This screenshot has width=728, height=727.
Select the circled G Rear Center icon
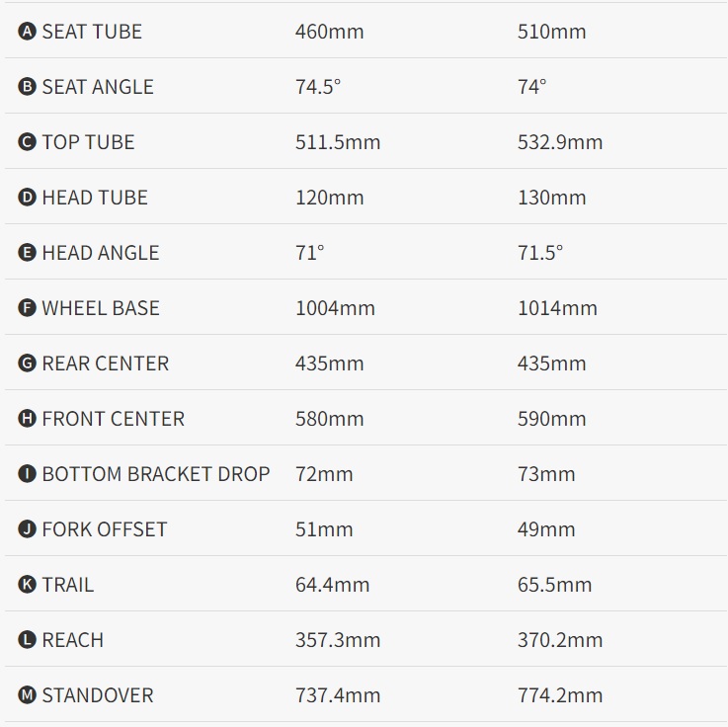tap(27, 363)
